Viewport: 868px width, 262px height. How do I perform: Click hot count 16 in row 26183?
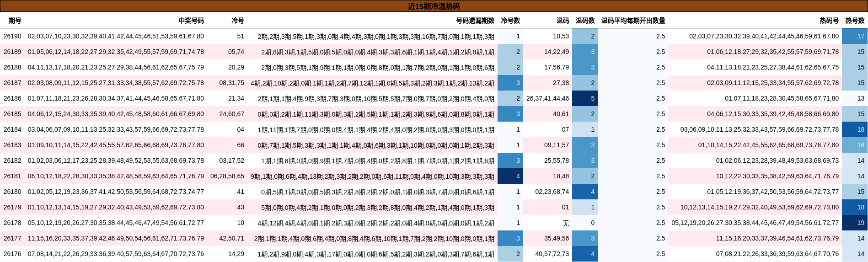pos(855,145)
